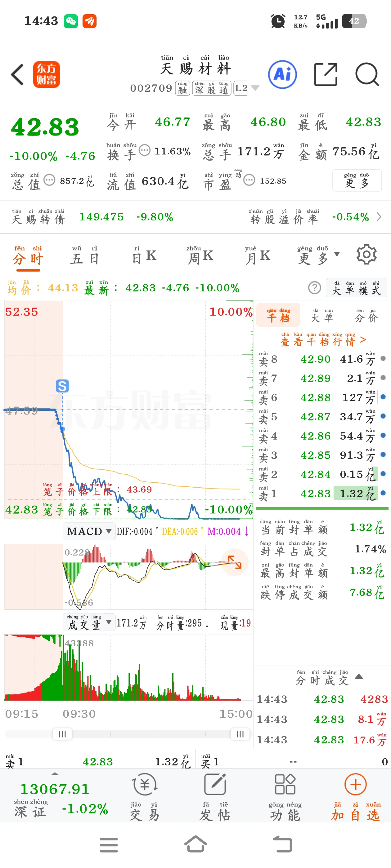Collapse the 分时成交 panel arrow
Image resolution: width=391 pixels, height=868 pixels.
(x=359, y=677)
